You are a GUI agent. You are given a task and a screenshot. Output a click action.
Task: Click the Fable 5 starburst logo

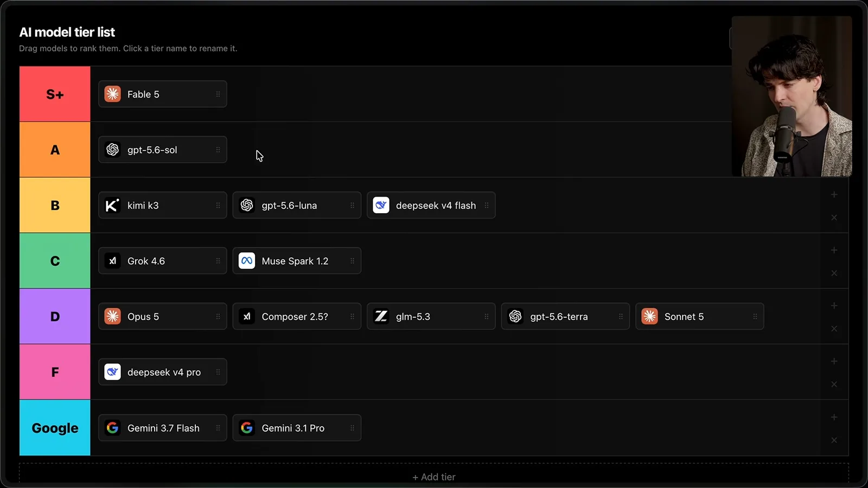112,94
